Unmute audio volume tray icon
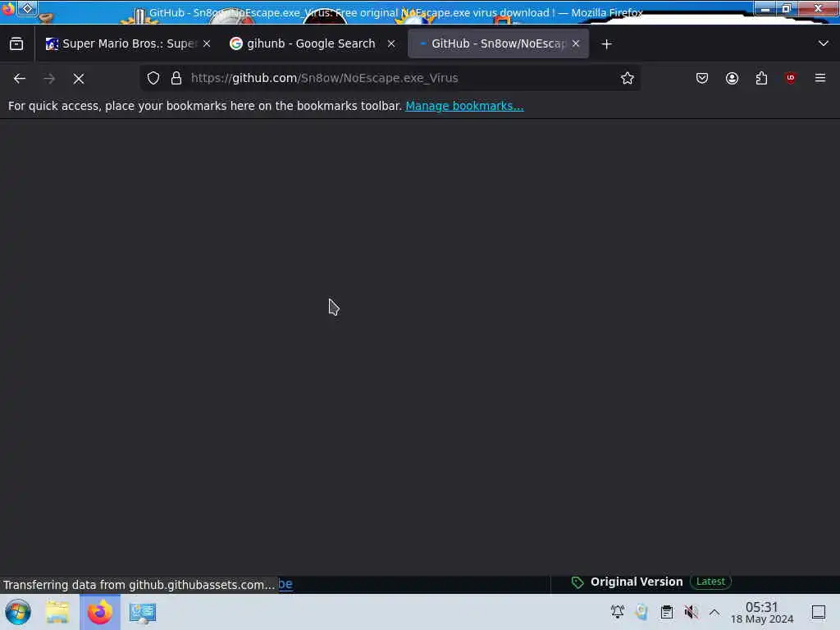 (x=691, y=611)
